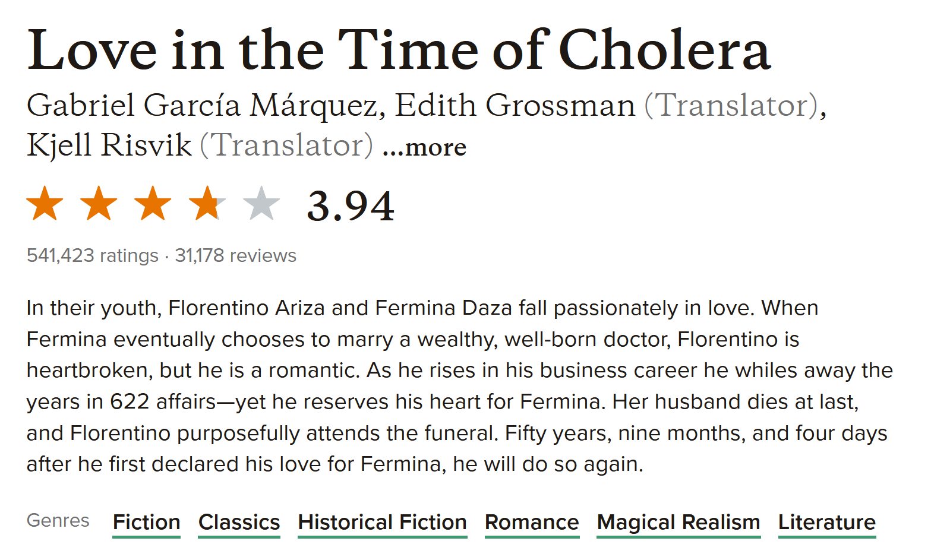
Task: Select the Classics genre tag
Action: (239, 522)
